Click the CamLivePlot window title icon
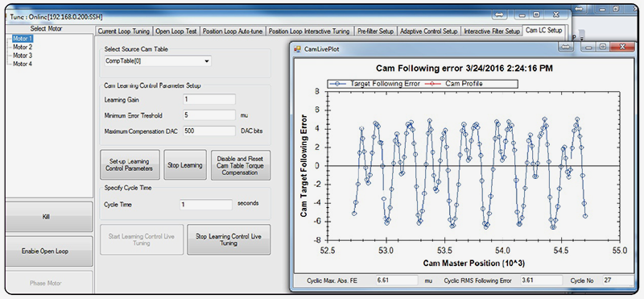This screenshot has height=299, width=644. click(x=297, y=49)
